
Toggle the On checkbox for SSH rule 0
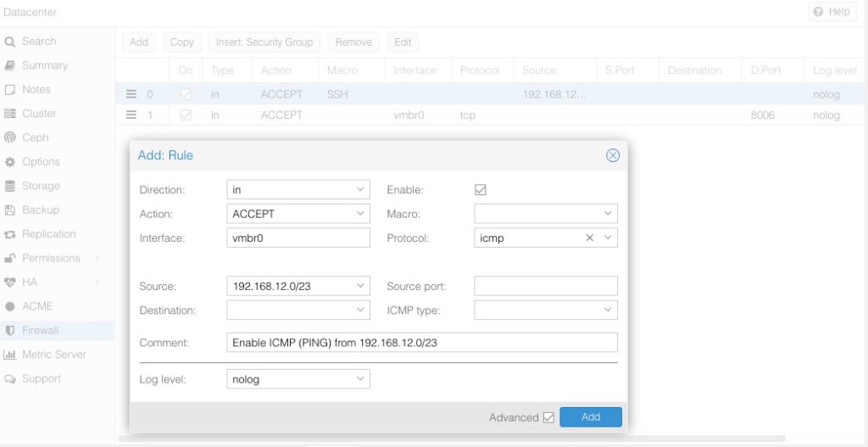point(186,95)
